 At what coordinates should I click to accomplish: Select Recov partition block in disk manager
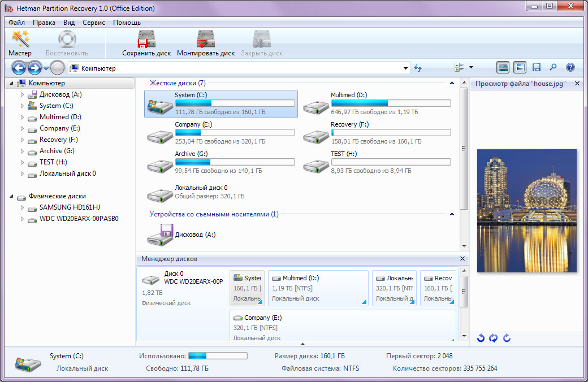click(x=438, y=288)
